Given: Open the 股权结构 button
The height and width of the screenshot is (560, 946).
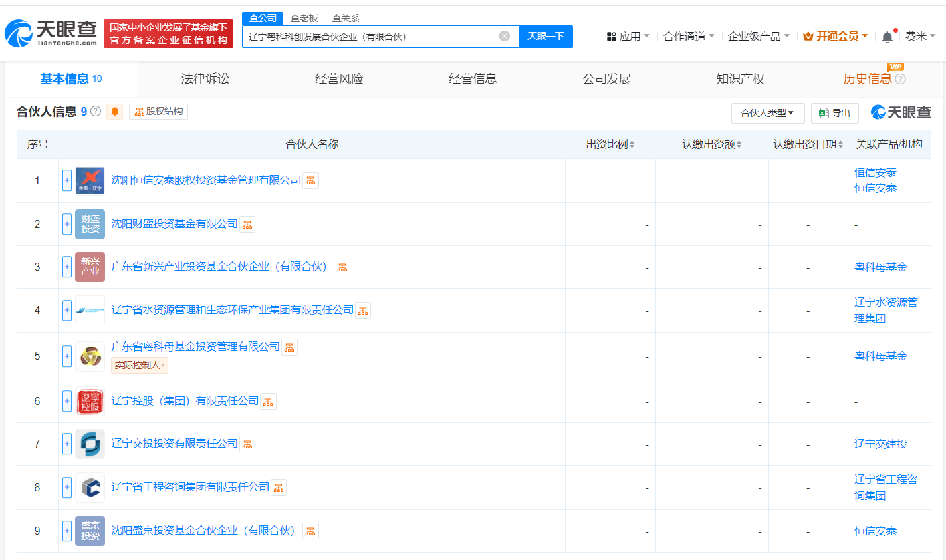Looking at the screenshot, I should tap(158, 112).
